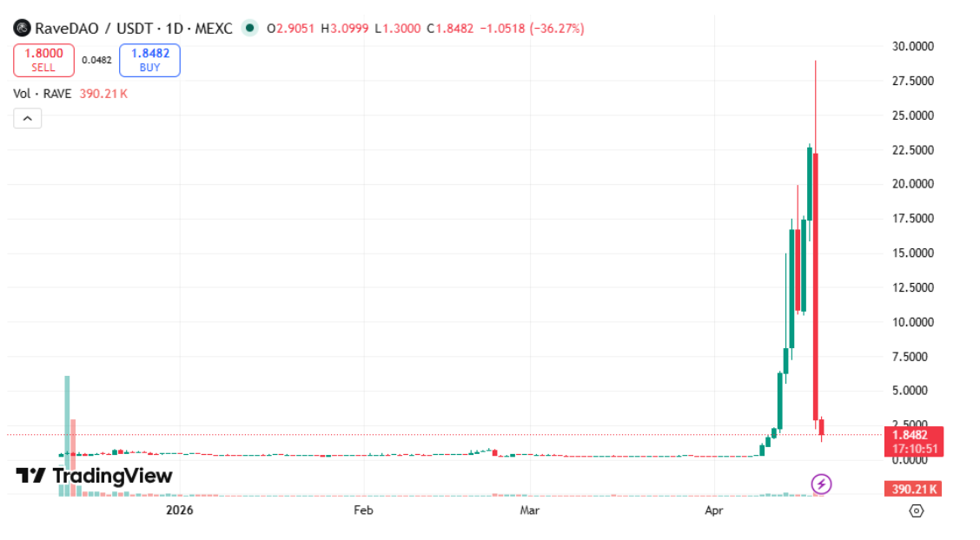
Task: Collapse the indicator legend with chevron arrow
Action: click(x=27, y=119)
